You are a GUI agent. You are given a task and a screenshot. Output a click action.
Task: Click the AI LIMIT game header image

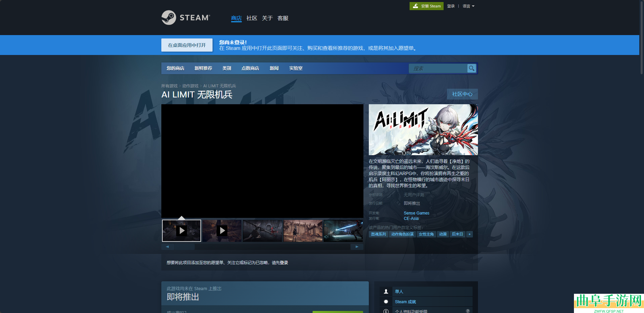pyautogui.click(x=423, y=130)
